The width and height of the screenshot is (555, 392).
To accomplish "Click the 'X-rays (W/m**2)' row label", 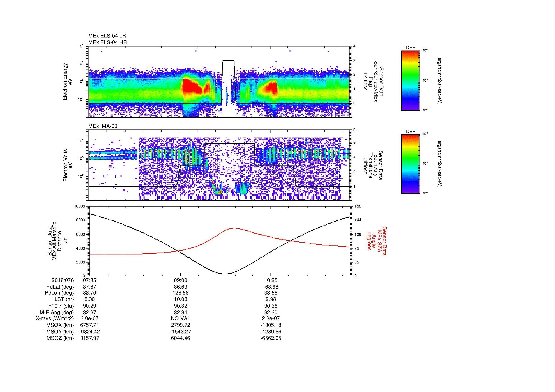I will point(55,319).
